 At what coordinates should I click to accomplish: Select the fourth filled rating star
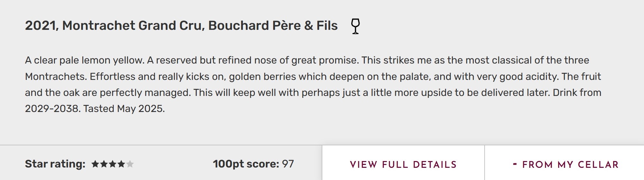(x=121, y=164)
